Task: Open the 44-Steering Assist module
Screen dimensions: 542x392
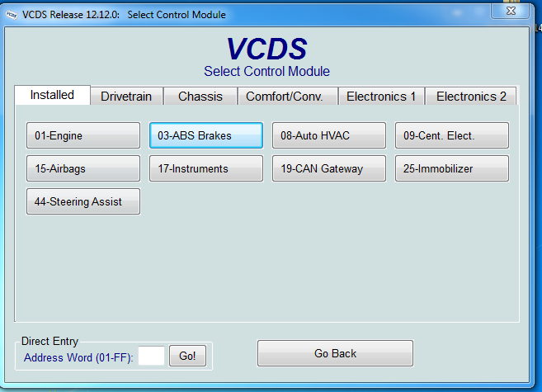Action: pos(83,201)
